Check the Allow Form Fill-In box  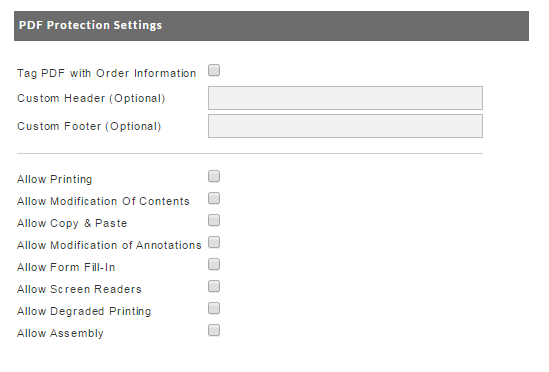click(214, 264)
